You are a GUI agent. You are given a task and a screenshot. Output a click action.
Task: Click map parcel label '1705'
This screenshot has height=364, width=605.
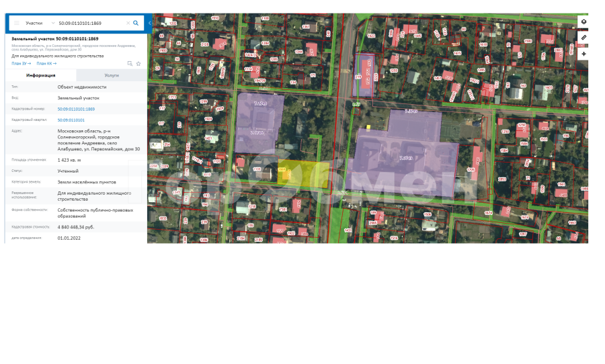coord(471,170)
